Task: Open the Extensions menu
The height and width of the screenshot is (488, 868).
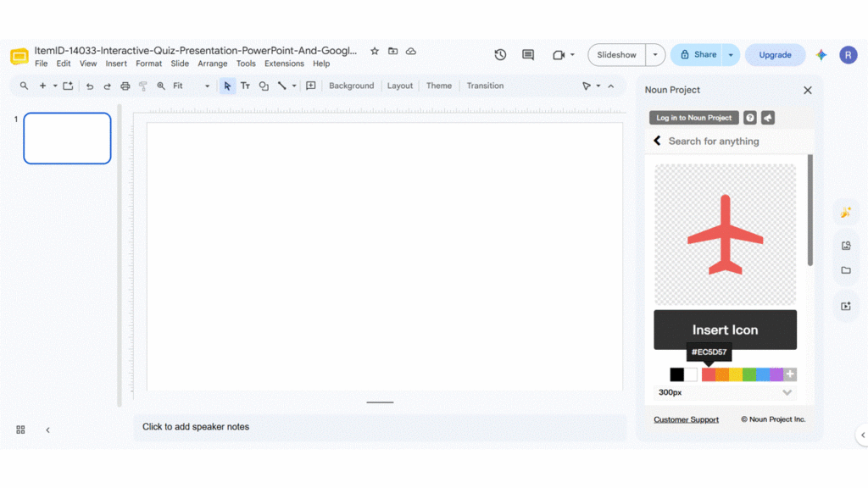Action: (x=284, y=64)
